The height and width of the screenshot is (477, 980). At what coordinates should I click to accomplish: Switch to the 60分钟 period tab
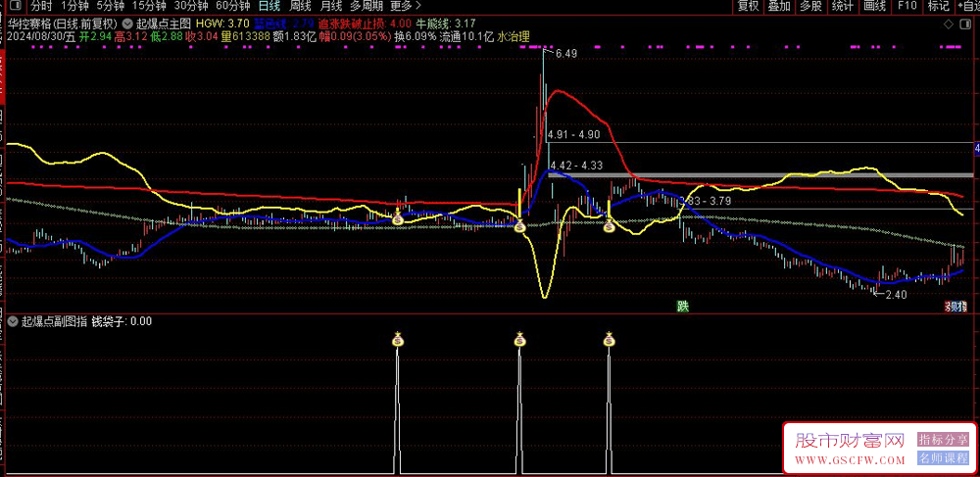(232, 6)
